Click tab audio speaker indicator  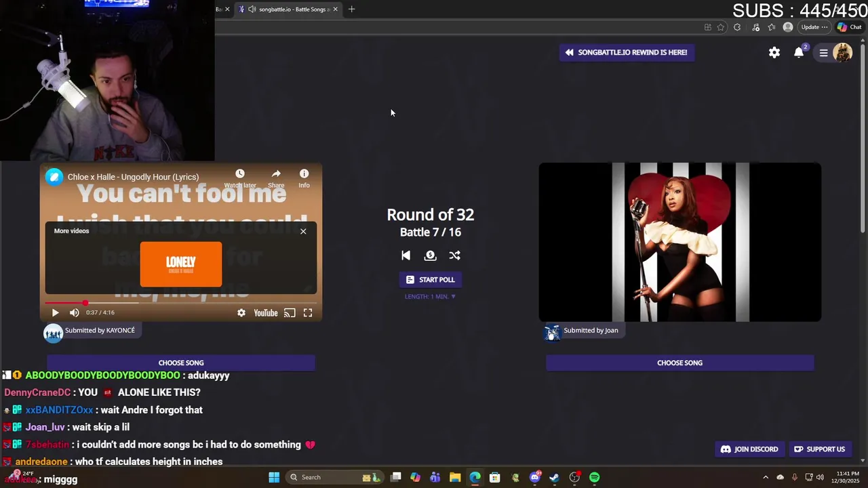(252, 9)
